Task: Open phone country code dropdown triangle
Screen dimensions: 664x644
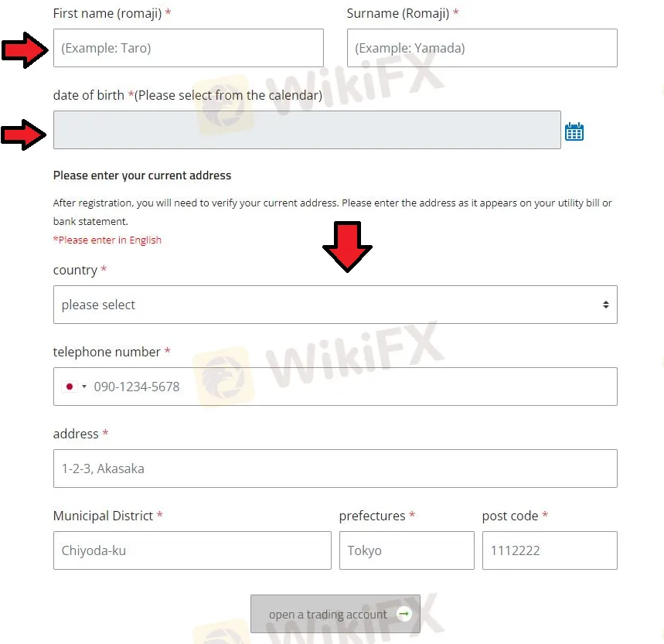Action: tap(84, 387)
